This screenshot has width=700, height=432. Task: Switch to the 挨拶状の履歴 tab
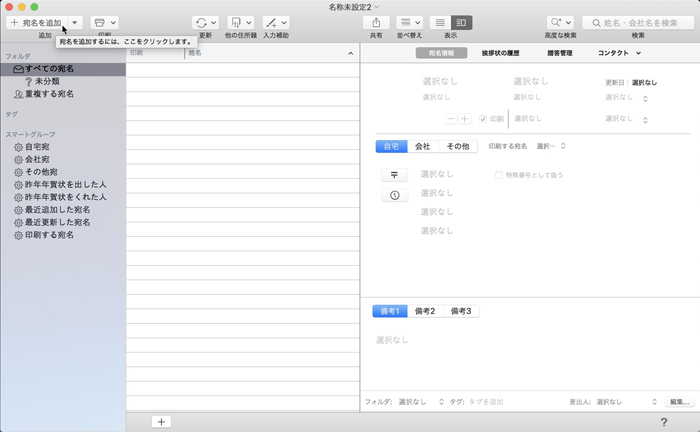click(500, 52)
